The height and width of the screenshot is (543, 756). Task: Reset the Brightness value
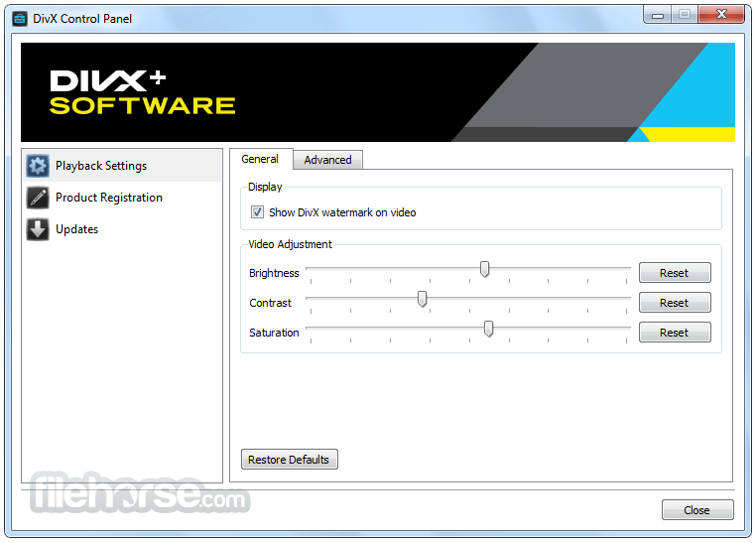coord(675,273)
